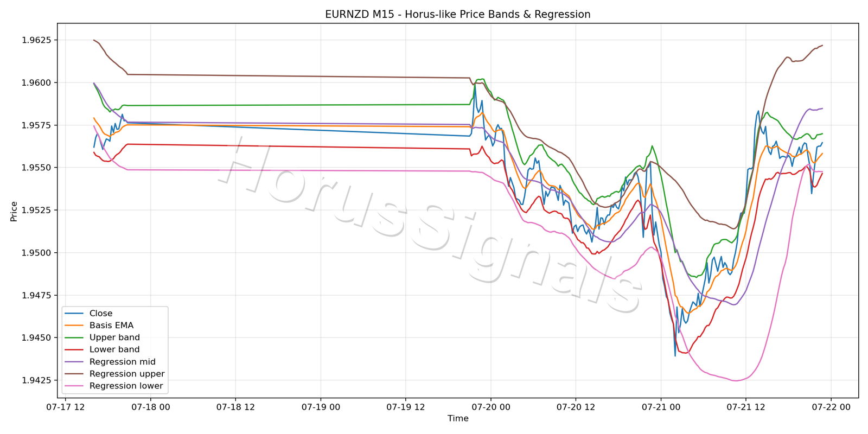Image resolution: width=868 pixels, height=434 pixels.
Task: Click the x-axis tick '07-18 12'
Action: [235, 407]
